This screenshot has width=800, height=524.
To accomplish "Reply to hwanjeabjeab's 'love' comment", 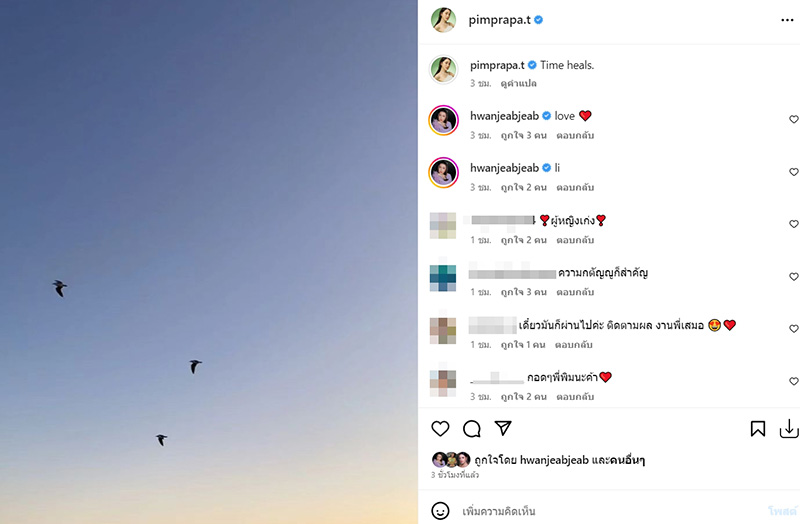I will 575,135.
